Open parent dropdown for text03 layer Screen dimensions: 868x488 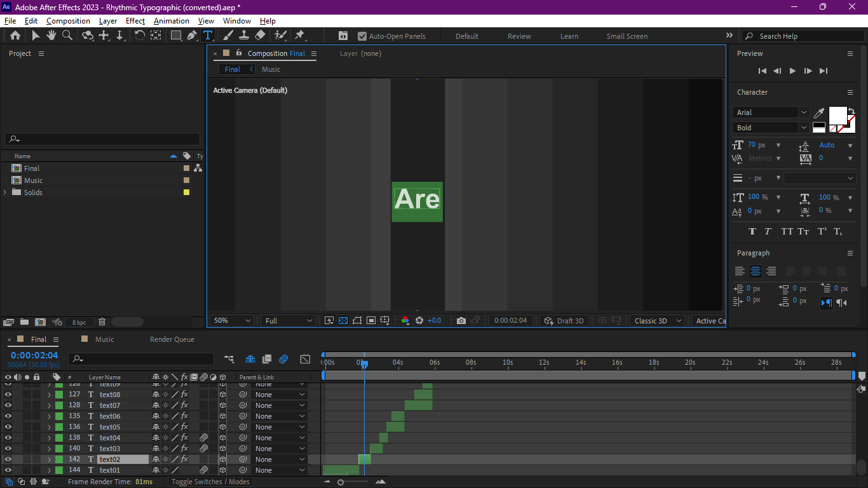click(279, 449)
